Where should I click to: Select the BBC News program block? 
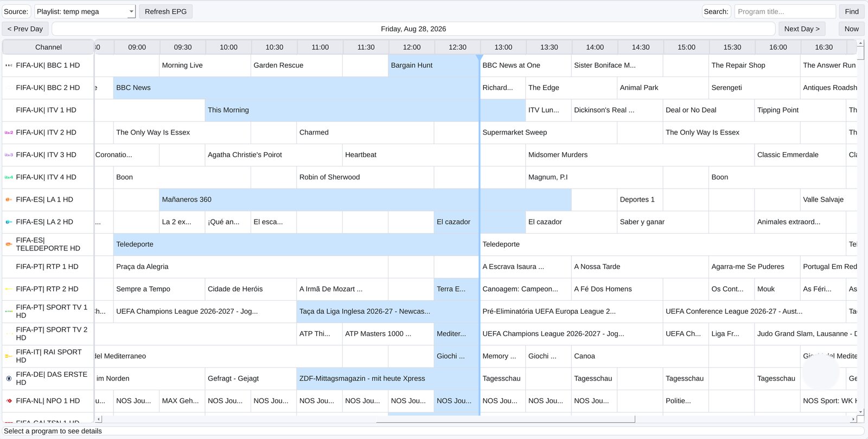click(x=296, y=88)
